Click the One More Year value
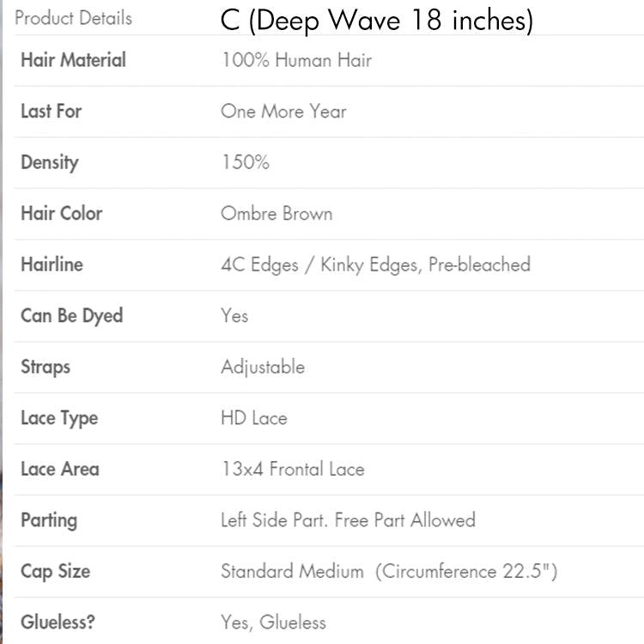This screenshot has height=644, width=644. click(x=283, y=111)
